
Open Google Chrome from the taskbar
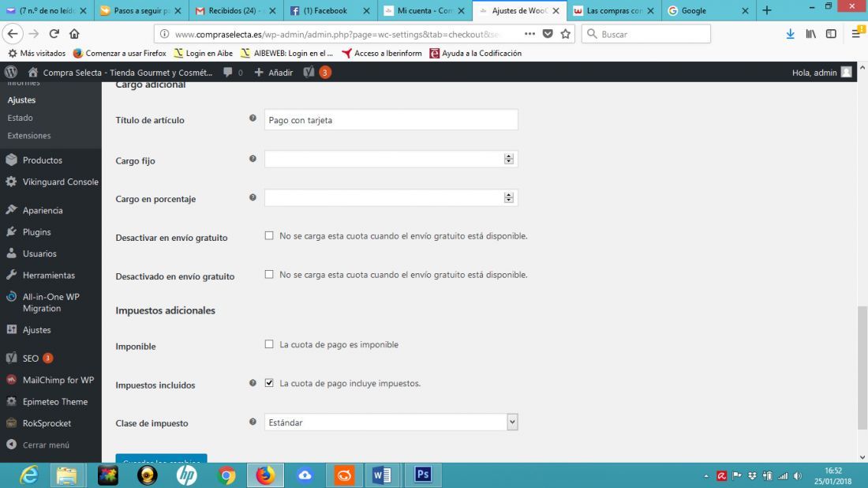tap(226, 475)
